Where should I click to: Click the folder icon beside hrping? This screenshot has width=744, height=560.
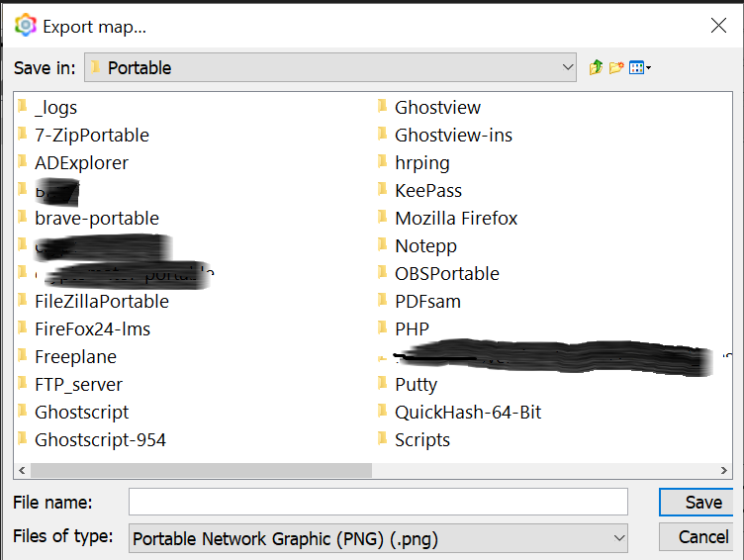tap(383, 161)
